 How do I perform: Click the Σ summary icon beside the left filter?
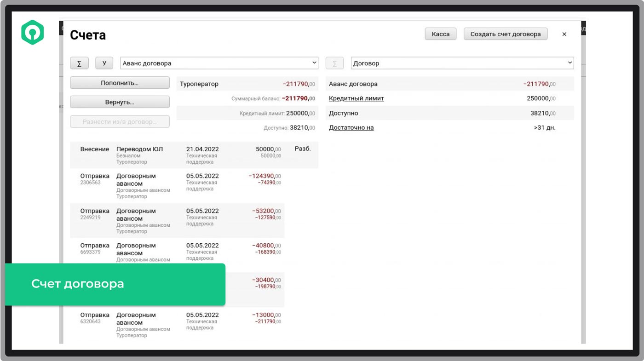[x=79, y=63]
